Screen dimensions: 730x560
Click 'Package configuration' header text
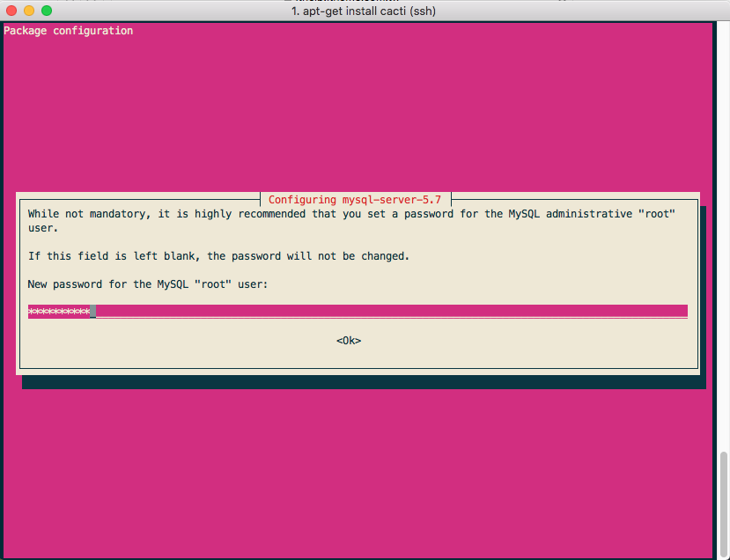pyautogui.click(x=69, y=31)
